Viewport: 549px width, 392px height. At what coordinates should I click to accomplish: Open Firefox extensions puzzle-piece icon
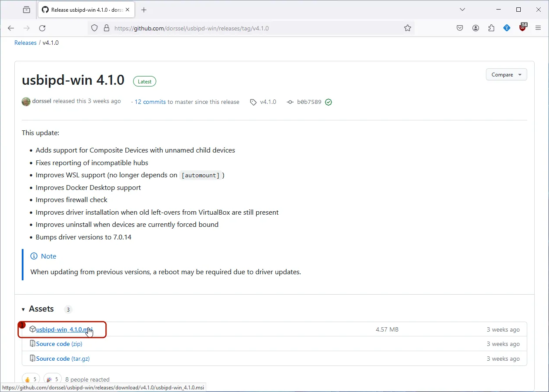point(491,28)
